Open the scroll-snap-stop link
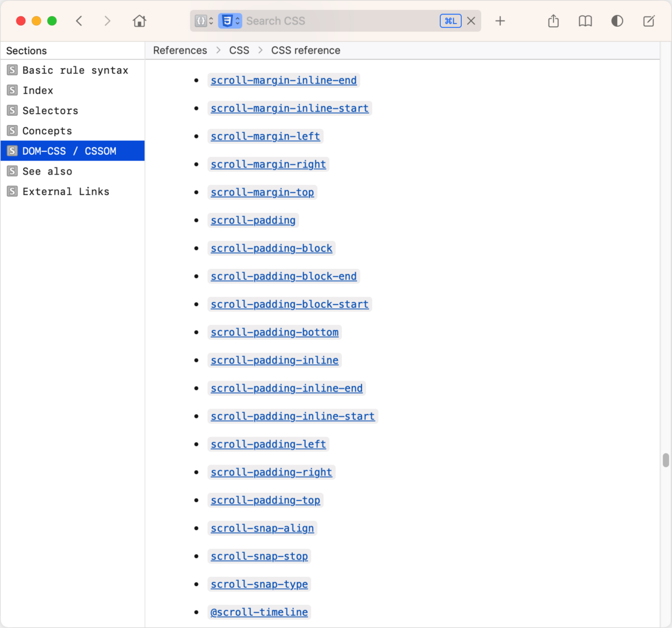Viewport: 672px width, 628px height. [259, 556]
